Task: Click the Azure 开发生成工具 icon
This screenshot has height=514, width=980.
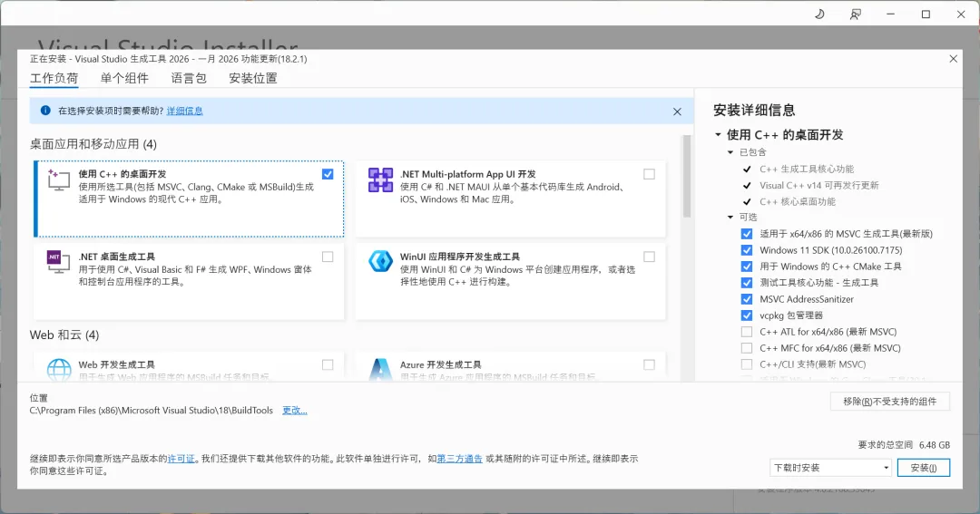Action: (x=380, y=369)
